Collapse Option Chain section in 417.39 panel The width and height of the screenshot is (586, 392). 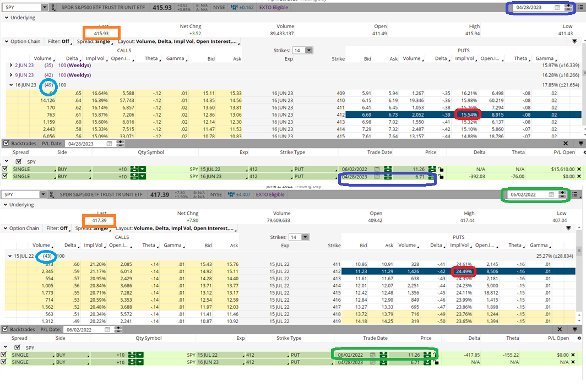[x=6, y=228]
